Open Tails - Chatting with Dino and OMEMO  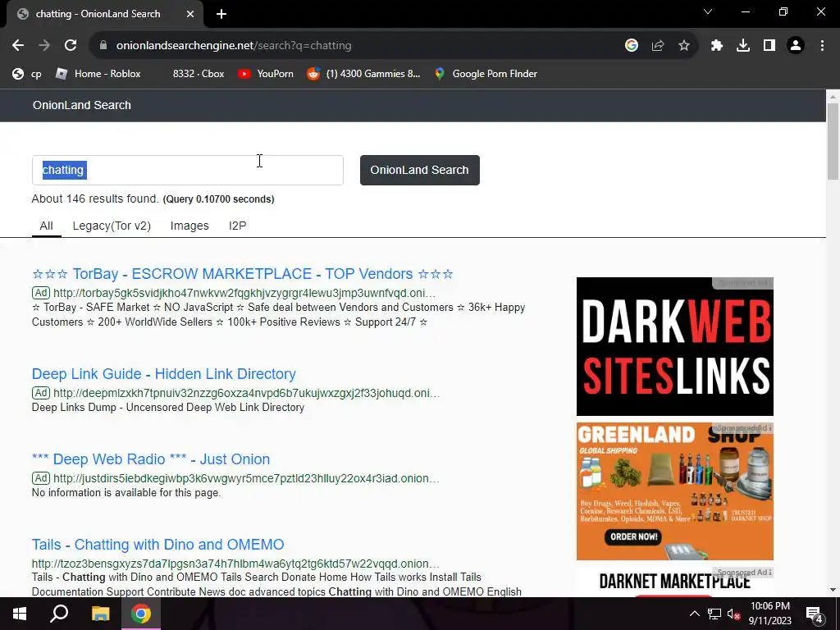158,545
